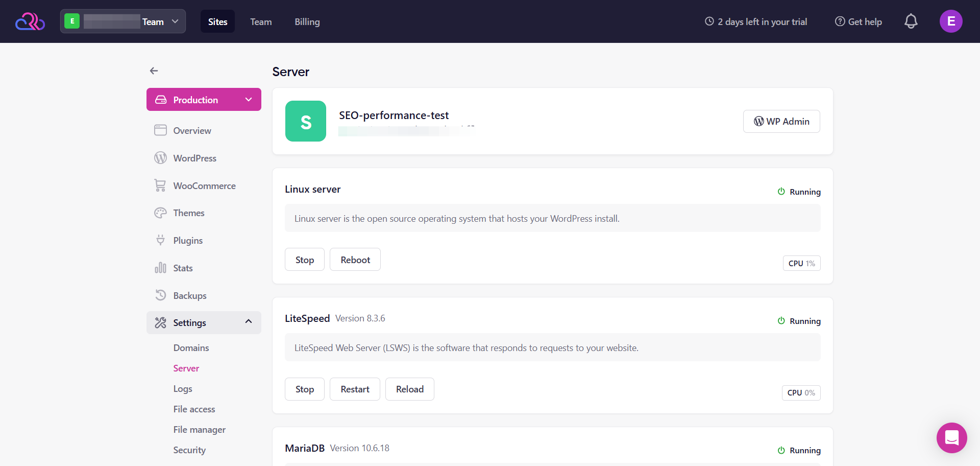Open the Team selector dropdown

pos(123,21)
